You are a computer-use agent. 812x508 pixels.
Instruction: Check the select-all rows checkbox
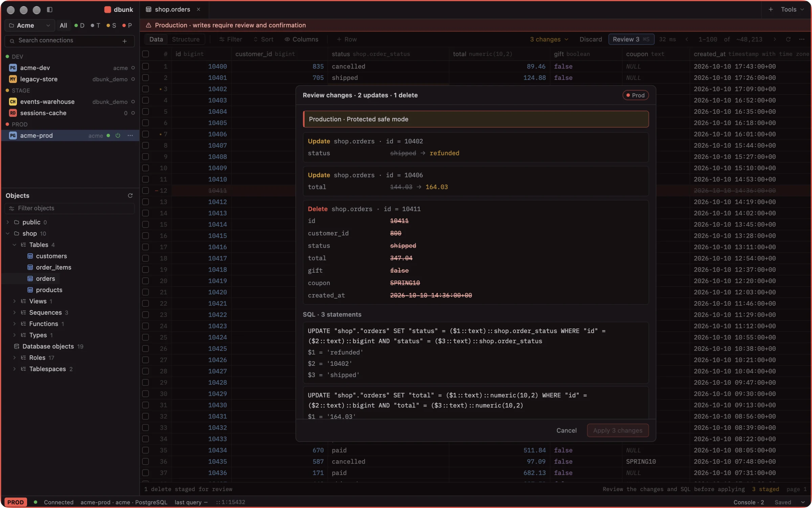pyautogui.click(x=145, y=54)
